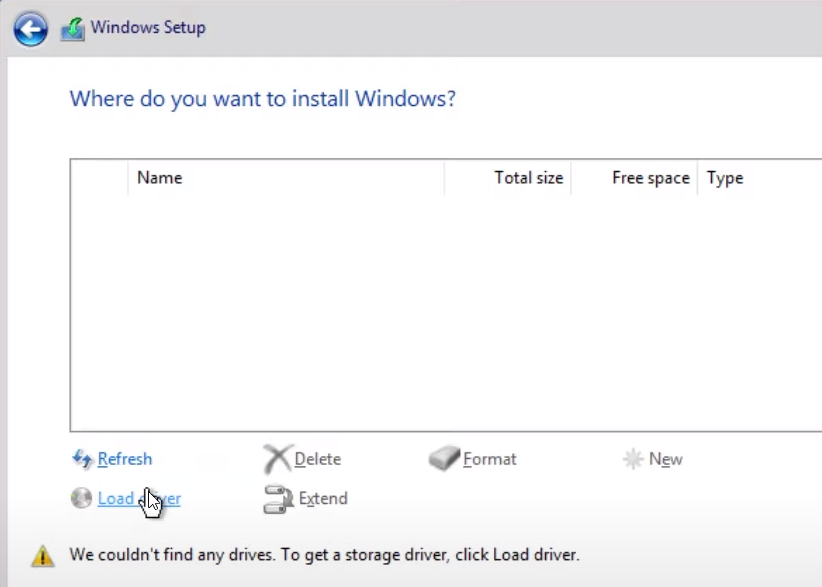
Task: Sort by the Total size column header
Action: point(507,178)
